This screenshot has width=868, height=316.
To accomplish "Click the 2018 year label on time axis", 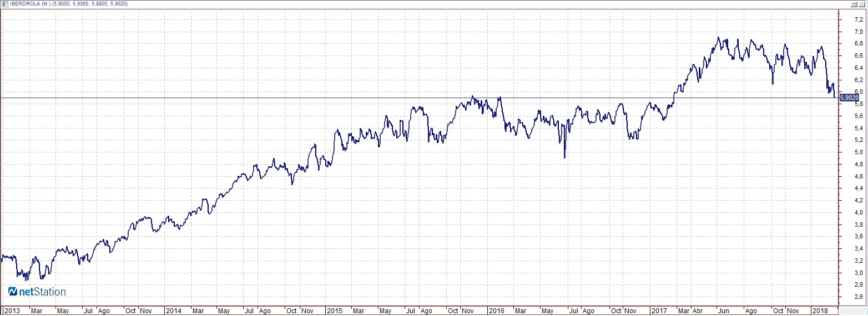I will [819, 311].
